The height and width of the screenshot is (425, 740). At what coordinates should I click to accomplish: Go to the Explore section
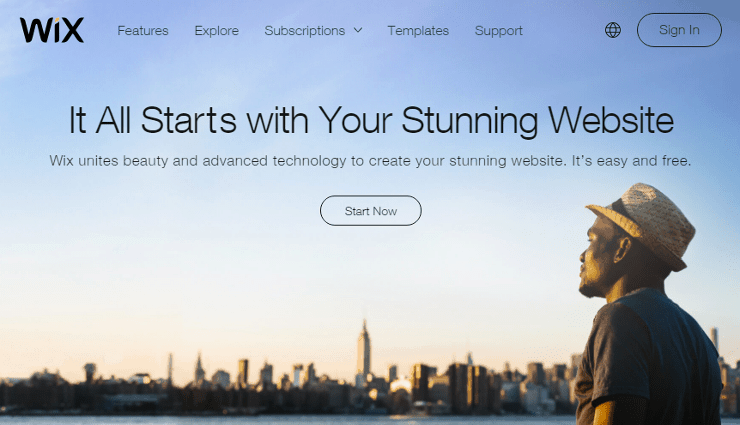tap(217, 31)
